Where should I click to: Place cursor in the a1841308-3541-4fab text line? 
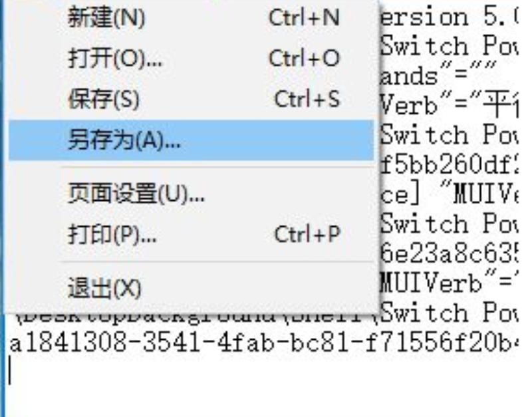pyautogui.click(x=263, y=343)
